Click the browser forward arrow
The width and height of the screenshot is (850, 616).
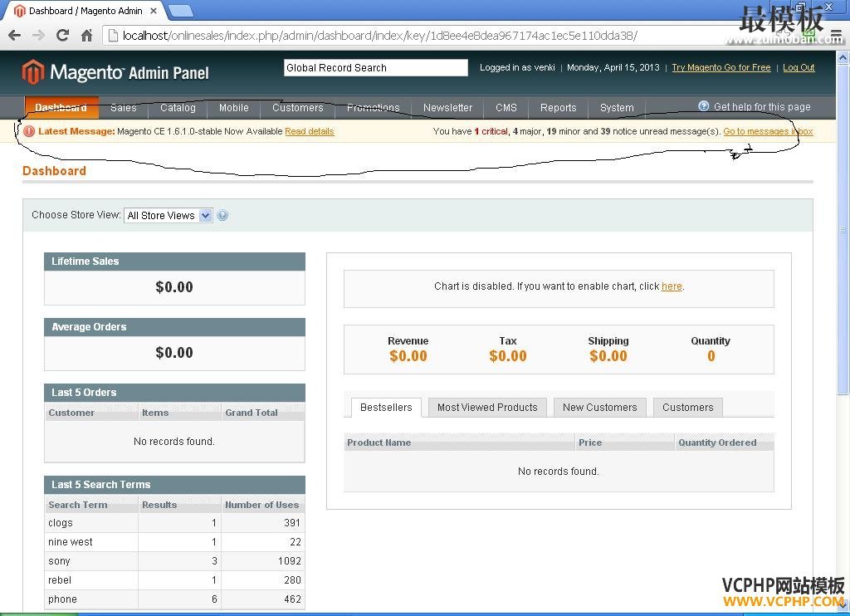tap(38, 36)
